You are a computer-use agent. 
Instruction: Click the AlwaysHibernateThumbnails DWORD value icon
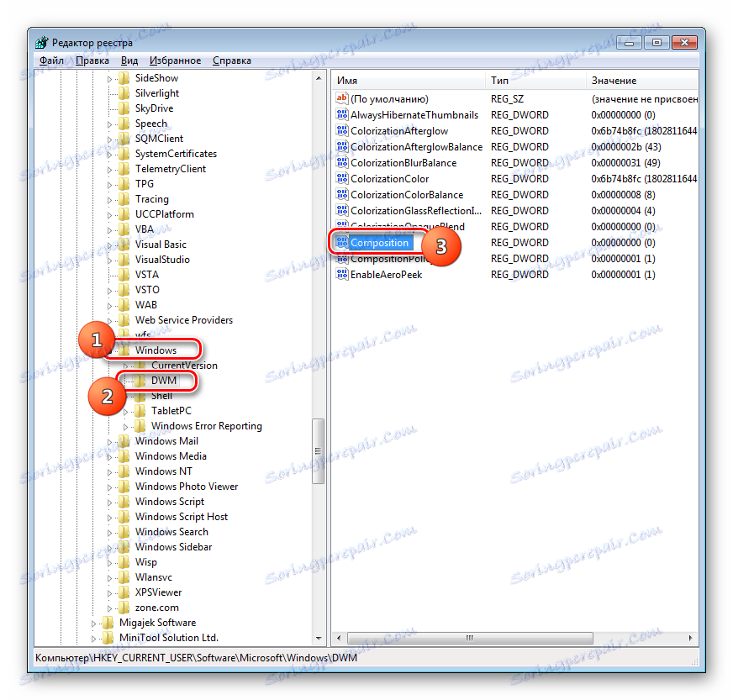tap(342, 114)
